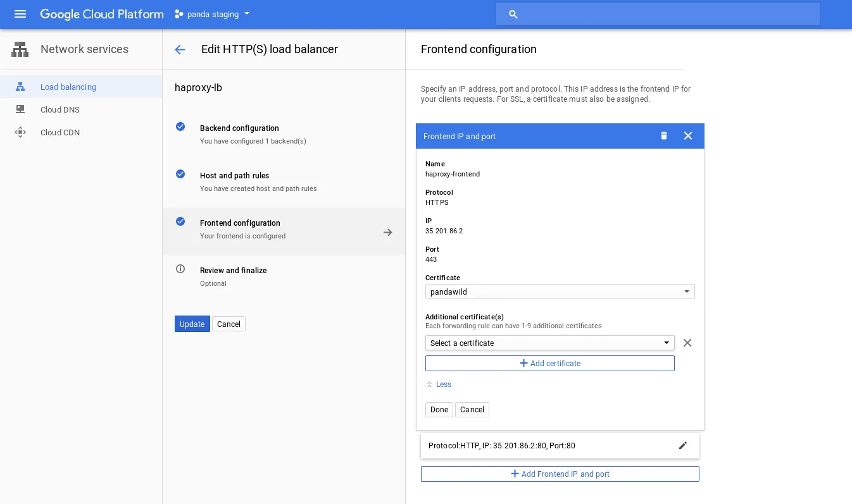Viewport: 852px width, 504px height.
Task: Click the Review and finalize info icon
Action: click(x=180, y=269)
